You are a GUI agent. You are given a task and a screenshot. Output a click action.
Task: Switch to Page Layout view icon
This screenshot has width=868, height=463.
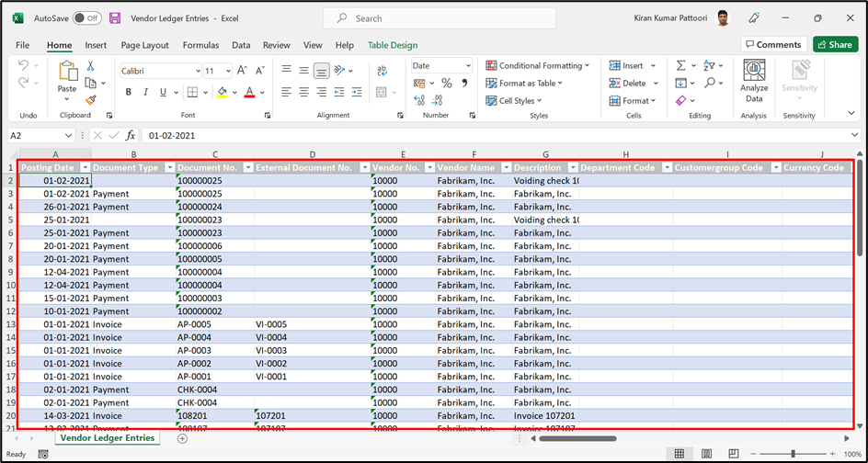point(706,454)
